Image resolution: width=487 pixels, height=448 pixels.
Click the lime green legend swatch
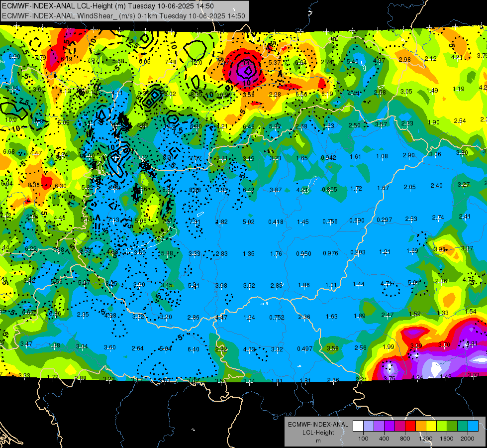[442, 426]
